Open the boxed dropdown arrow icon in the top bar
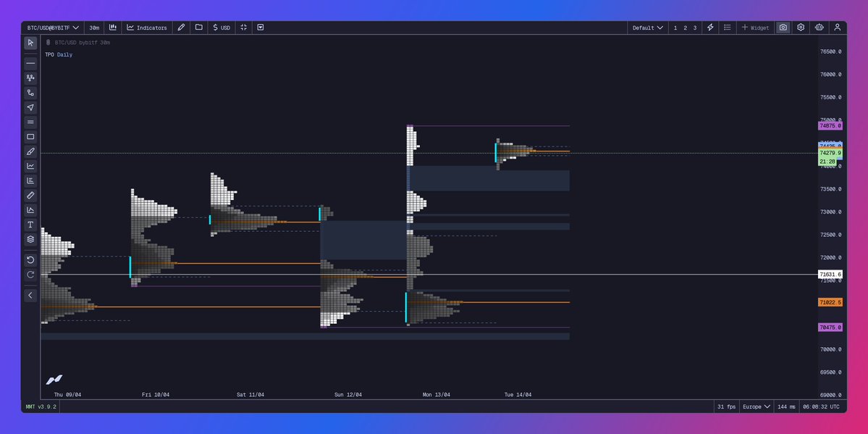Image resolution: width=868 pixels, height=434 pixels. 260,27
